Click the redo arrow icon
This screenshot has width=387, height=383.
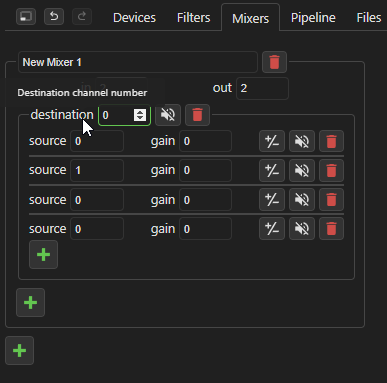[x=82, y=16]
